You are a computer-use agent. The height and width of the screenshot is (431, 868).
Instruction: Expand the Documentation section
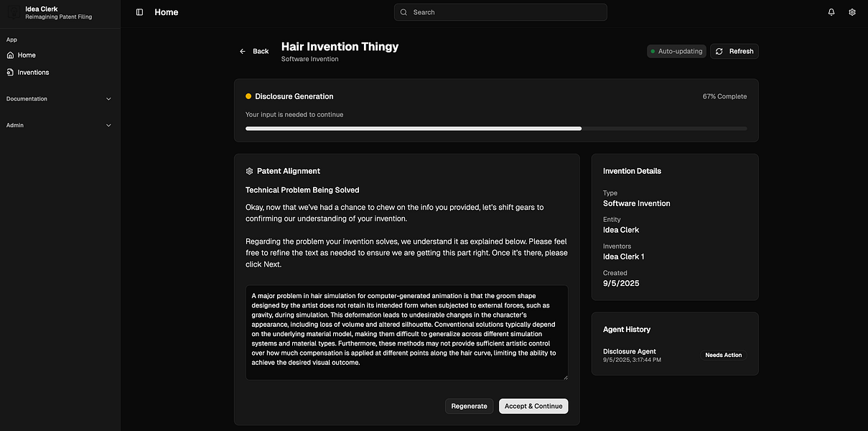tap(60, 99)
